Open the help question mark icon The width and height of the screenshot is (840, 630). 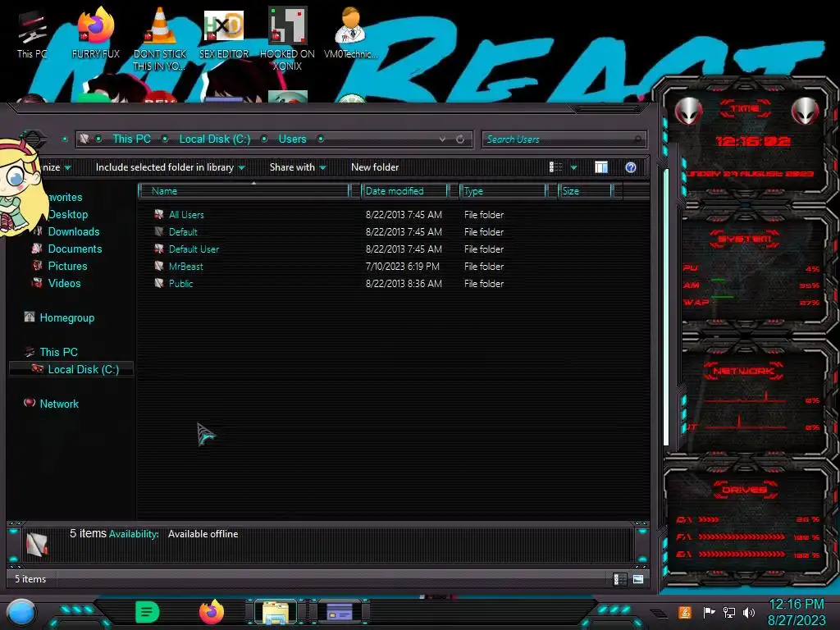(x=631, y=167)
